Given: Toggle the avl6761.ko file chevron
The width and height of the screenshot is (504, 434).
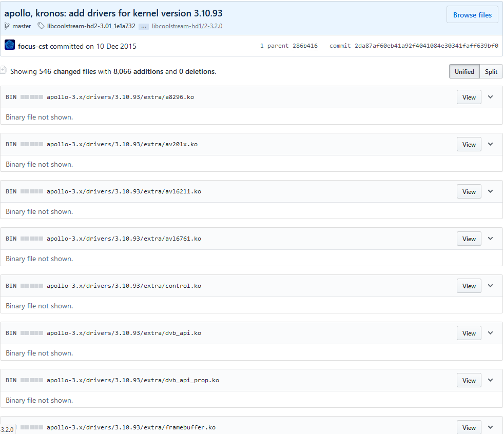Looking at the screenshot, I should point(491,239).
